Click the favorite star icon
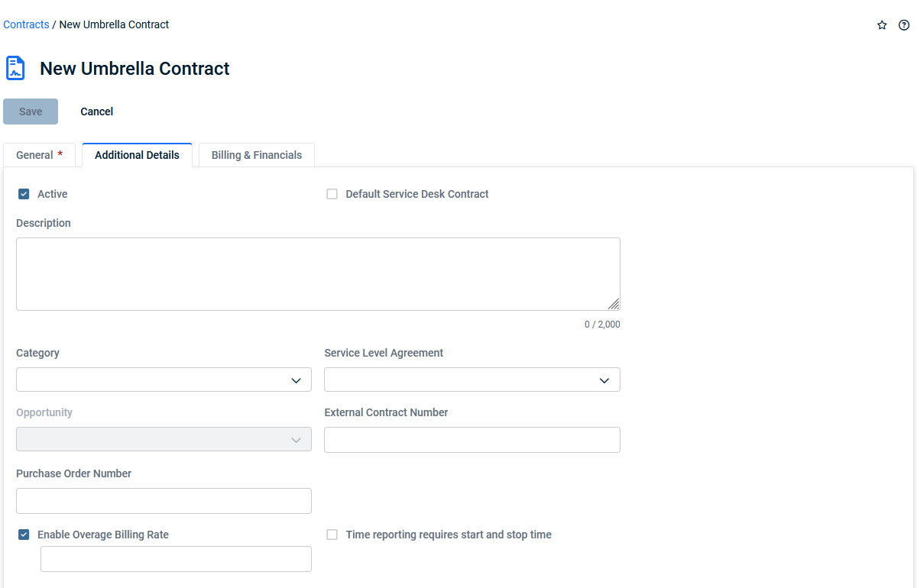Screen dimensions: 917x588 click(882, 25)
